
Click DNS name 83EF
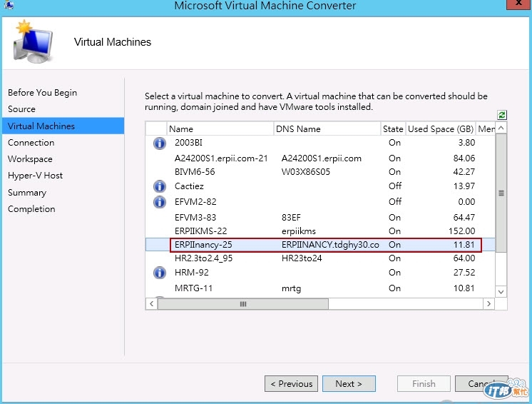291,217
